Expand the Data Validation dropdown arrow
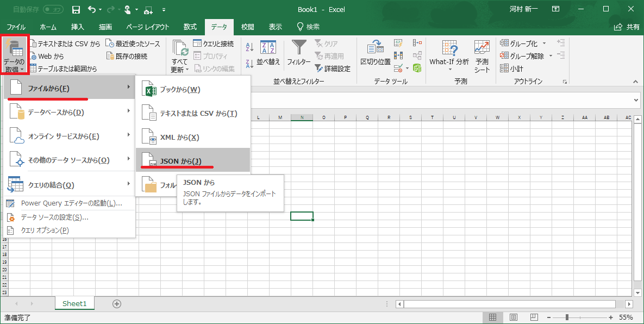Viewport: 644px width, 324px height. tap(407, 68)
